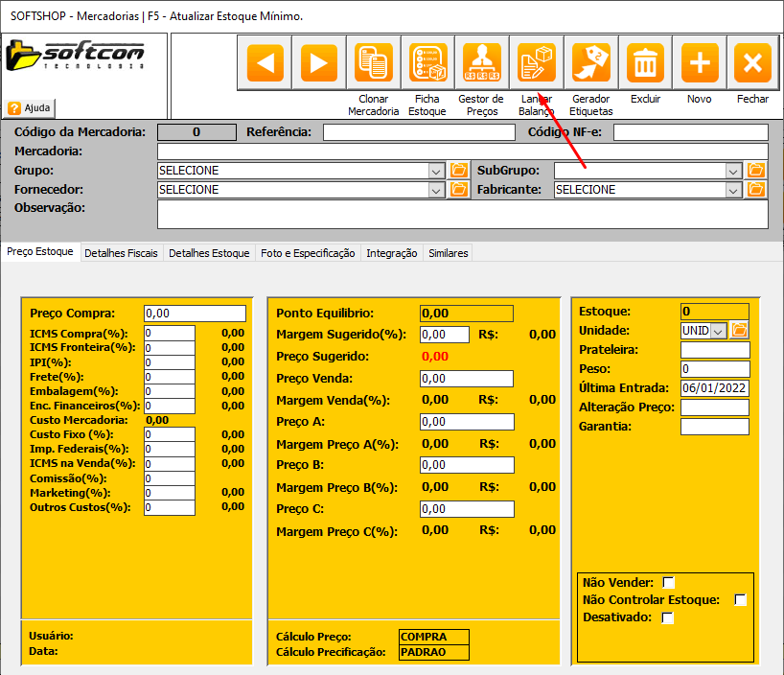Enable the Não Vender checkbox
Image resolution: width=784 pixels, height=675 pixels.
click(669, 582)
